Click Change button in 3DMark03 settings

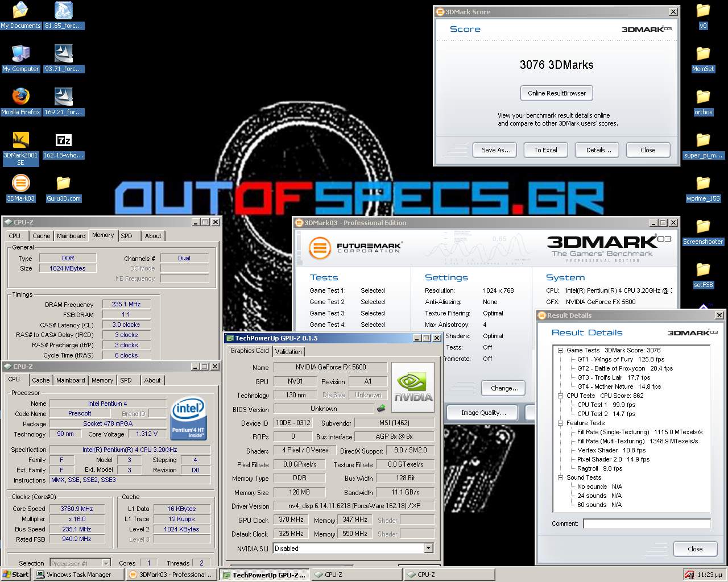point(504,388)
